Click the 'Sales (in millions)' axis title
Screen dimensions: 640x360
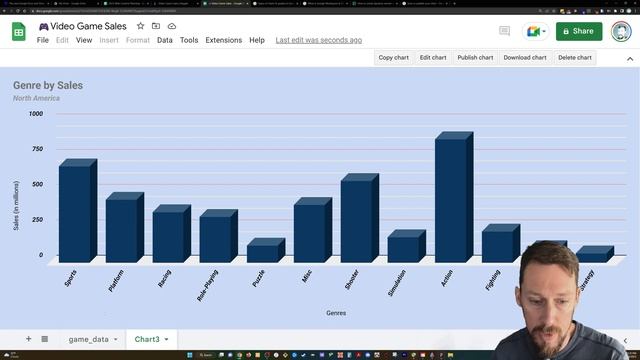pos(16,206)
